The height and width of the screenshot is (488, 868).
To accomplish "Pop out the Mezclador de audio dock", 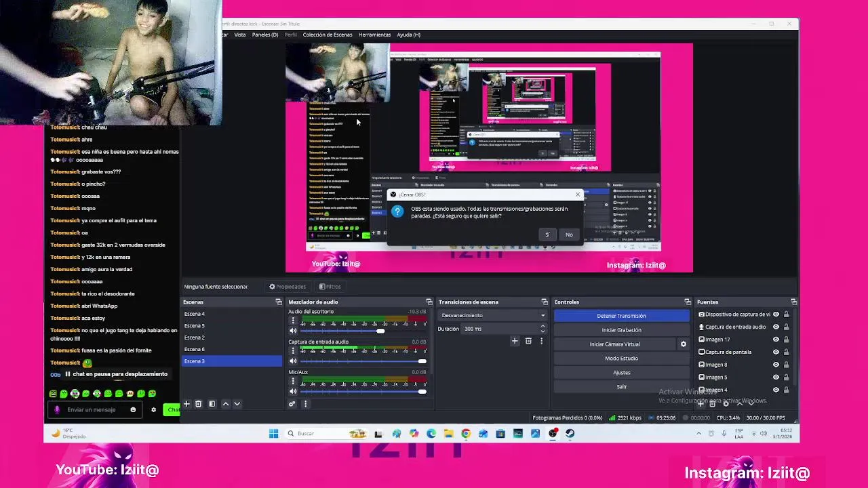I will [x=429, y=302].
